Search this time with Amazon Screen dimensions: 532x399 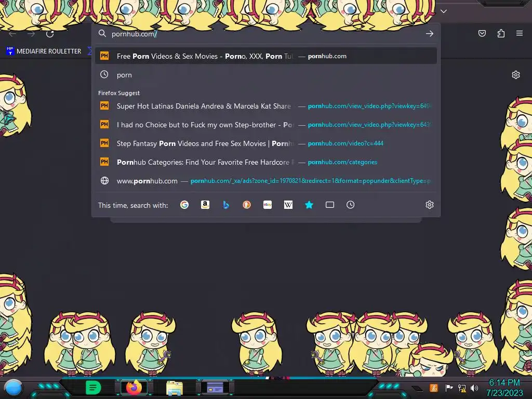pos(205,205)
